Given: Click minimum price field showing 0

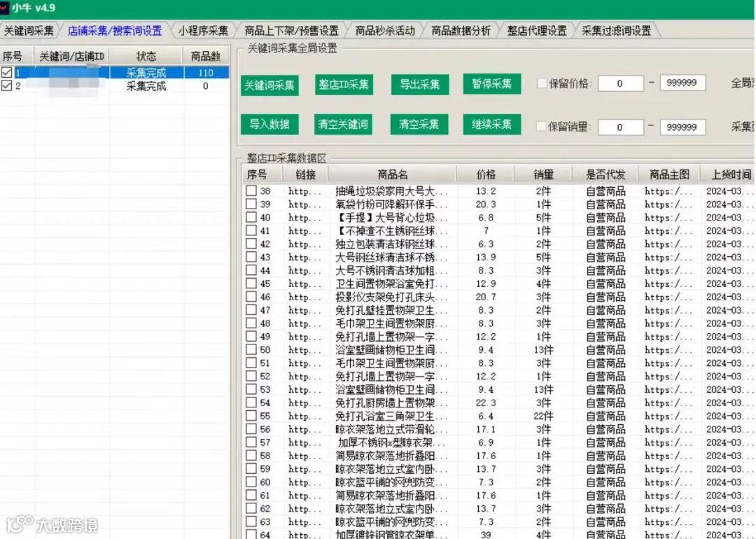Looking at the screenshot, I should (x=620, y=83).
